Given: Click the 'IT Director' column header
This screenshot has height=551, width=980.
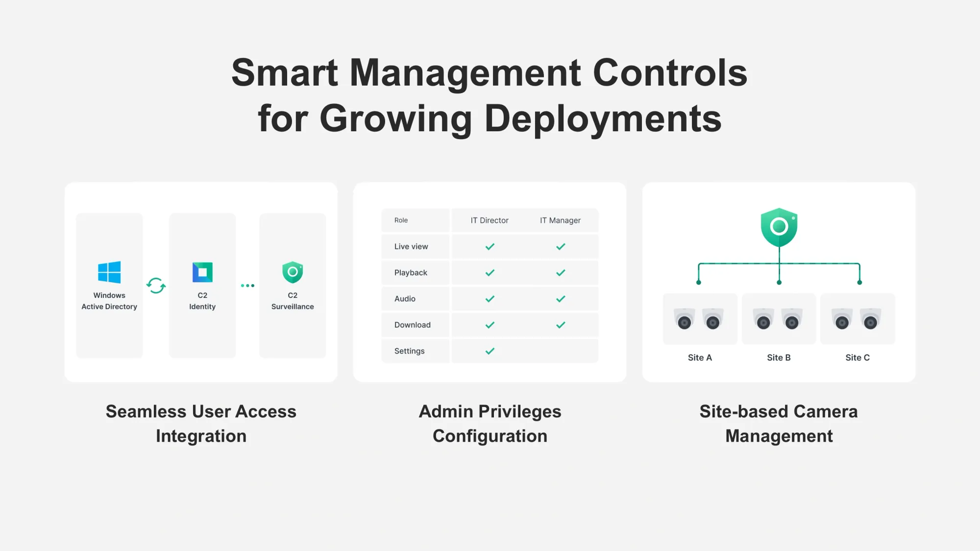Looking at the screenshot, I should coord(490,220).
